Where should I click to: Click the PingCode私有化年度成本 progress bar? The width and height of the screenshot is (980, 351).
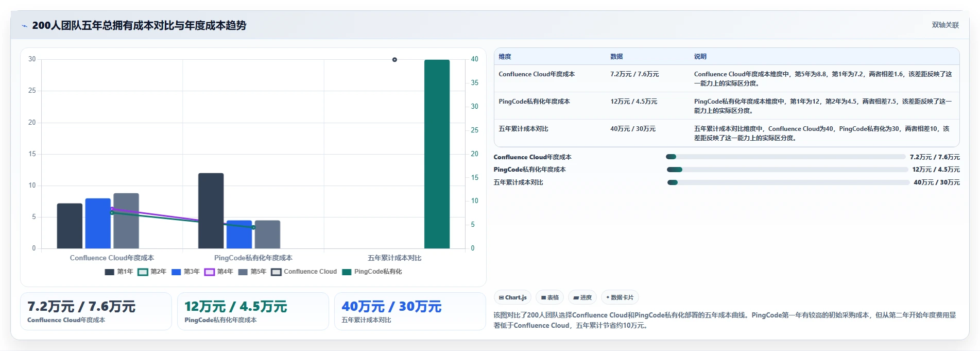click(x=787, y=170)
